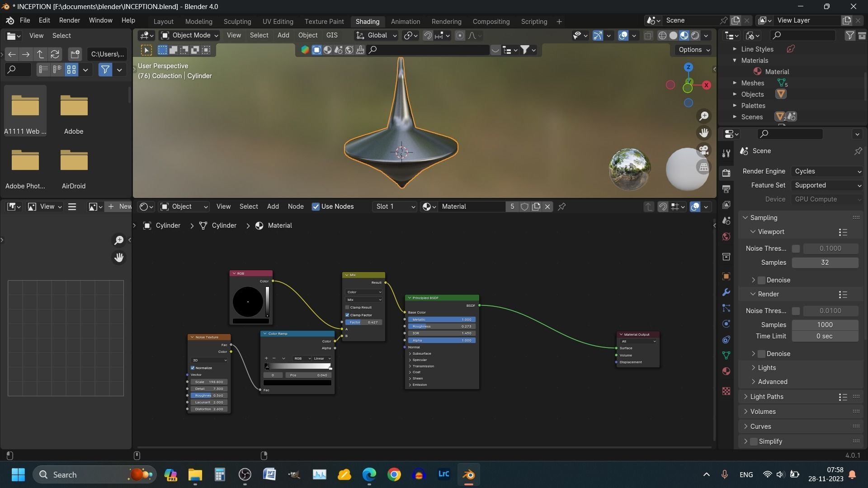Open the Object Mode dropdown
This screenshot has height=488, width=868.
[190, 35]
